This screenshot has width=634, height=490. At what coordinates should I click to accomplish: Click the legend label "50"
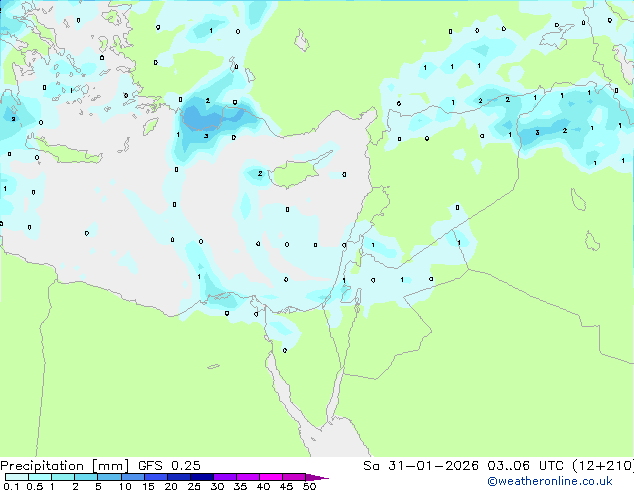[309, 486]
